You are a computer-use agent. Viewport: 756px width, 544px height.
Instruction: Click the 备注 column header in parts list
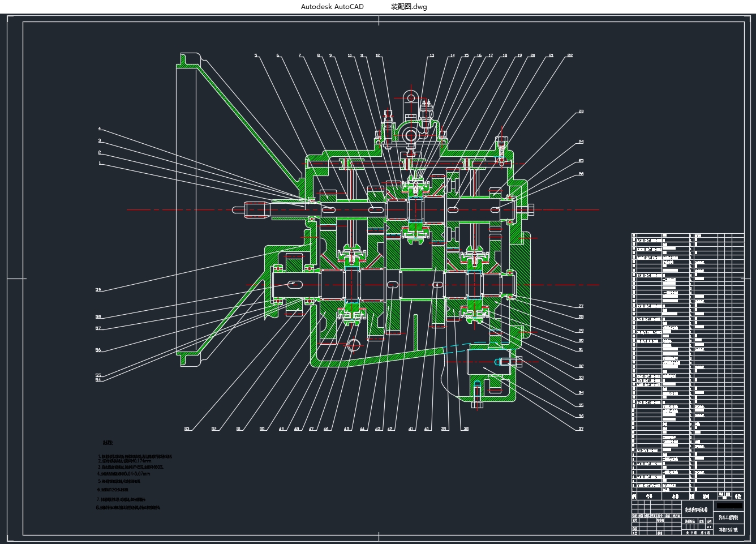pos(738,496)
